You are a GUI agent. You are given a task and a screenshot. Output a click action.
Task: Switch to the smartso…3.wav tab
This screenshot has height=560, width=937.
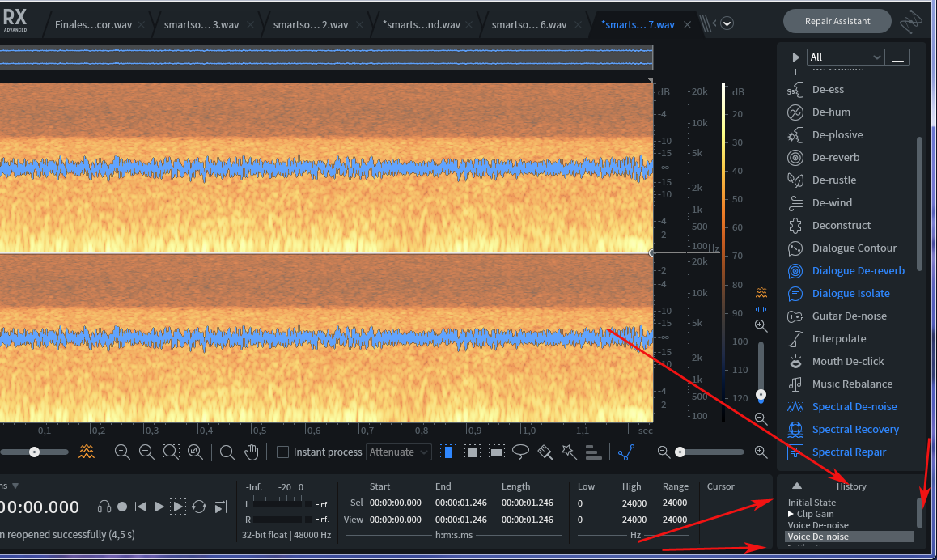point(201,24)
